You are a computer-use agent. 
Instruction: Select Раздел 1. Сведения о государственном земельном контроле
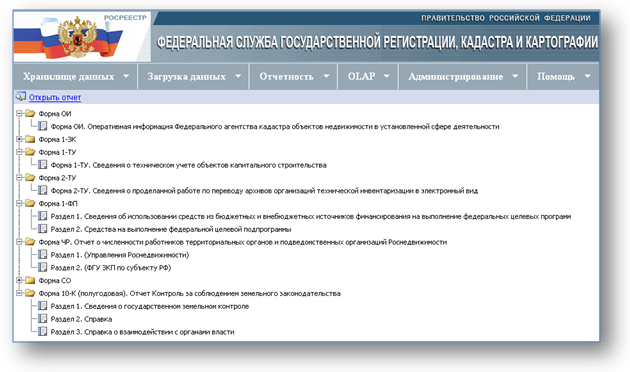coord(150,307)
